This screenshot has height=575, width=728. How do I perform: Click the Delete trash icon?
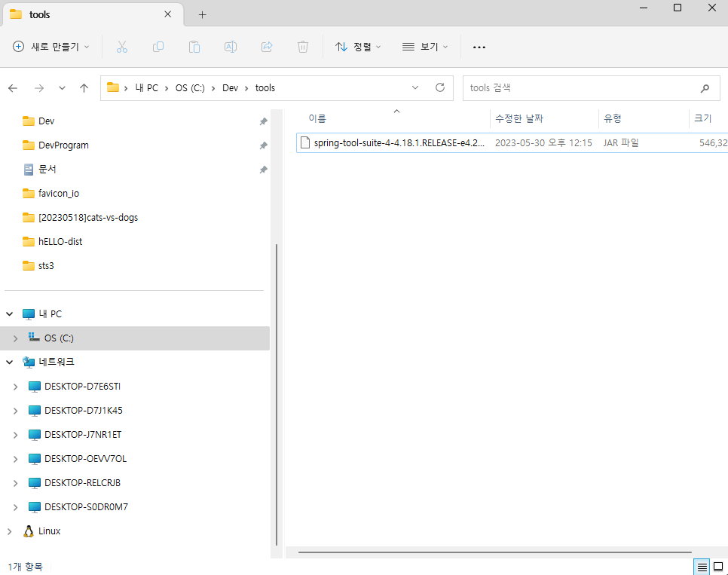(x=303, y=47)
